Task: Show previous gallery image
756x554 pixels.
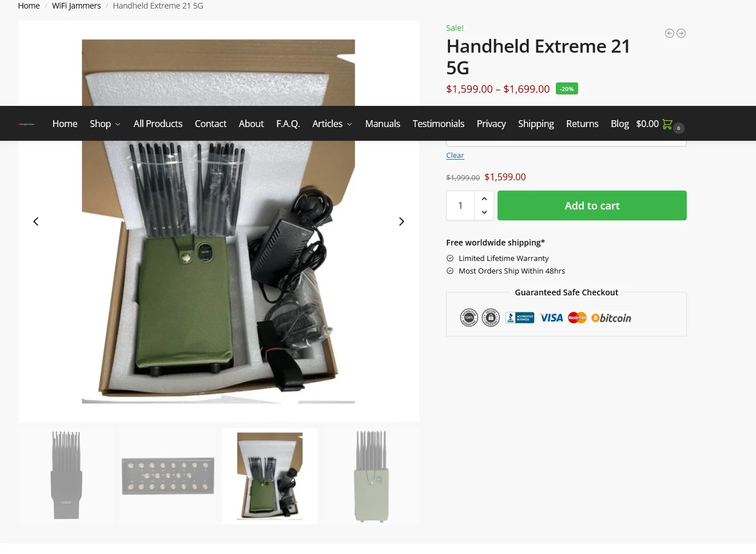Action: [x=35, y=221]
